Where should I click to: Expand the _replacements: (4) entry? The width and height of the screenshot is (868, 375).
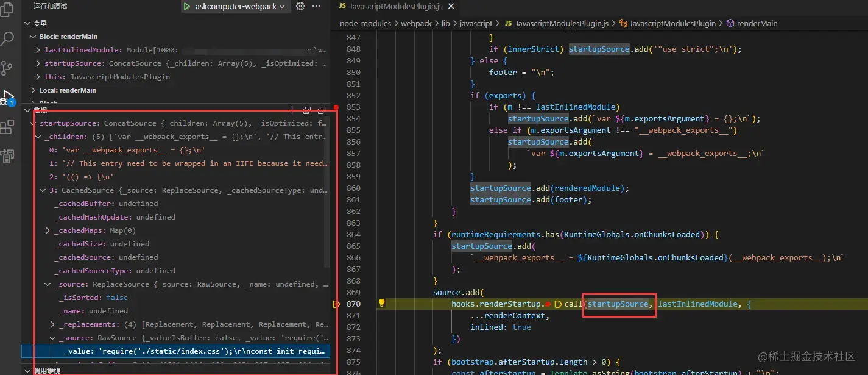click(x=52, y=324)
